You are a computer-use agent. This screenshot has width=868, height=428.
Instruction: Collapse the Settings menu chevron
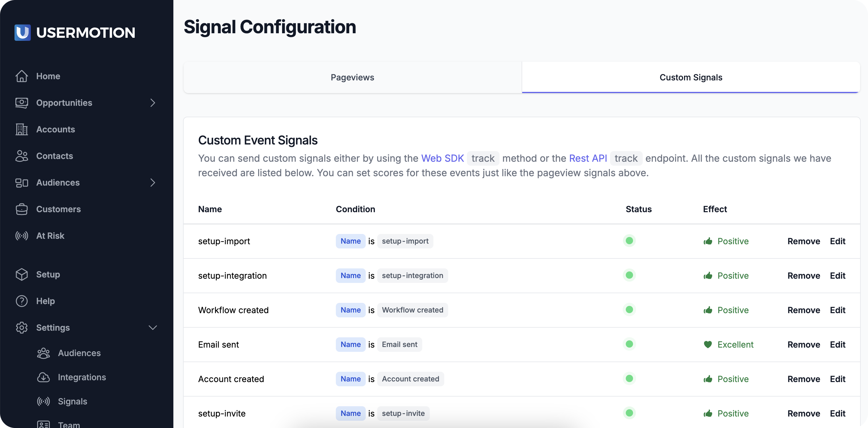click(x=153, y=327)
